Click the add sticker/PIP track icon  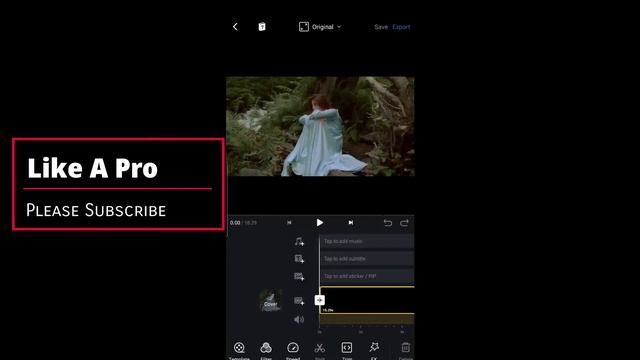click(x=299, y=276)
